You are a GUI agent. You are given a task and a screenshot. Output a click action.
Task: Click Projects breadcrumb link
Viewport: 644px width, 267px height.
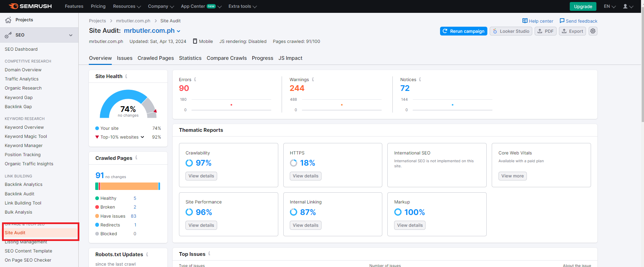(x=98, y=21)
